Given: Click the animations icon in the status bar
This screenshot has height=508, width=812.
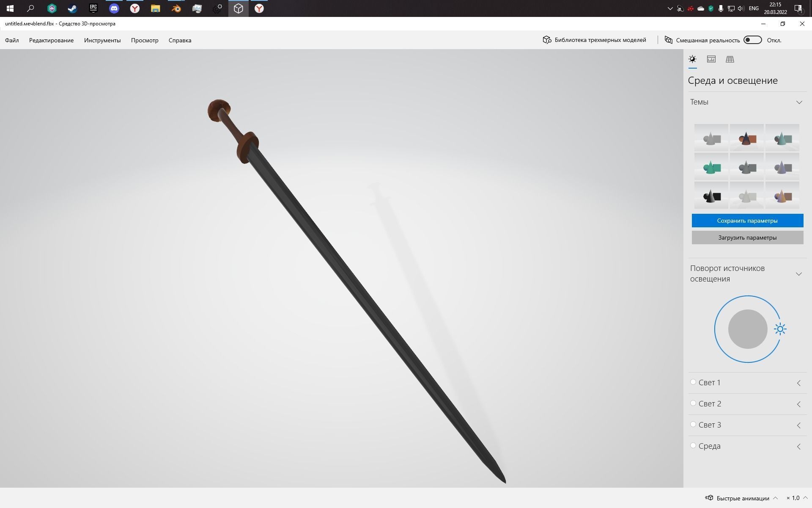Looking at the screenshot, I should pyautogui.click(x=709, y=498).
